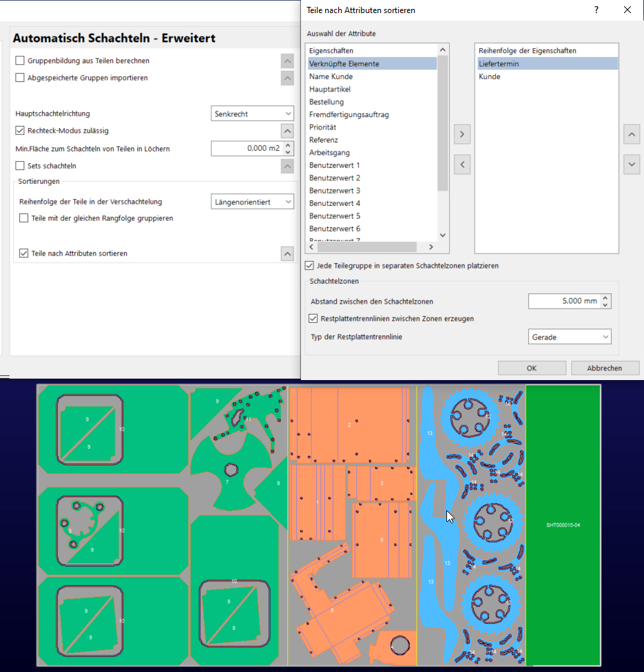Select Priorität in the attributes list
The width and height of the screenshot is (644, 672).
coord(323,127)
